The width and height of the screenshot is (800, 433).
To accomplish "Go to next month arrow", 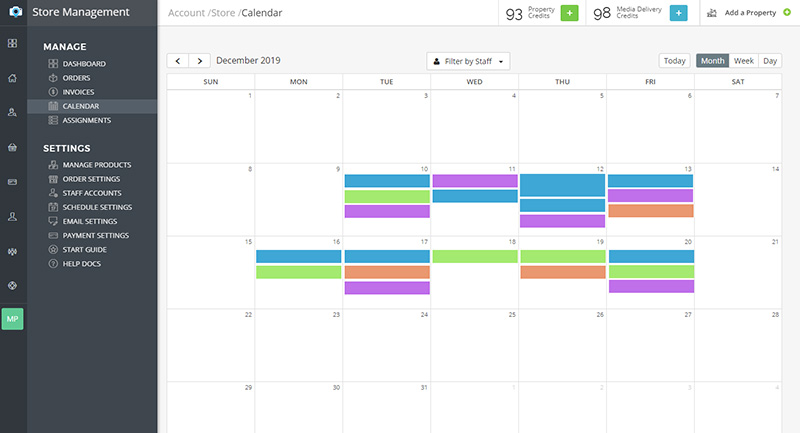I will coord(199,61).
